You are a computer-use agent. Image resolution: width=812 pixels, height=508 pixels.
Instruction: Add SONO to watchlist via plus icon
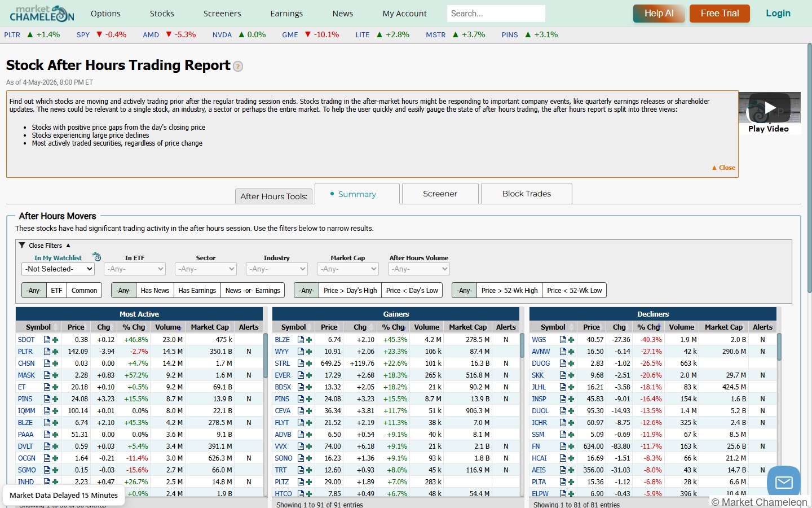pyautogui.click(x=309, y=458)
